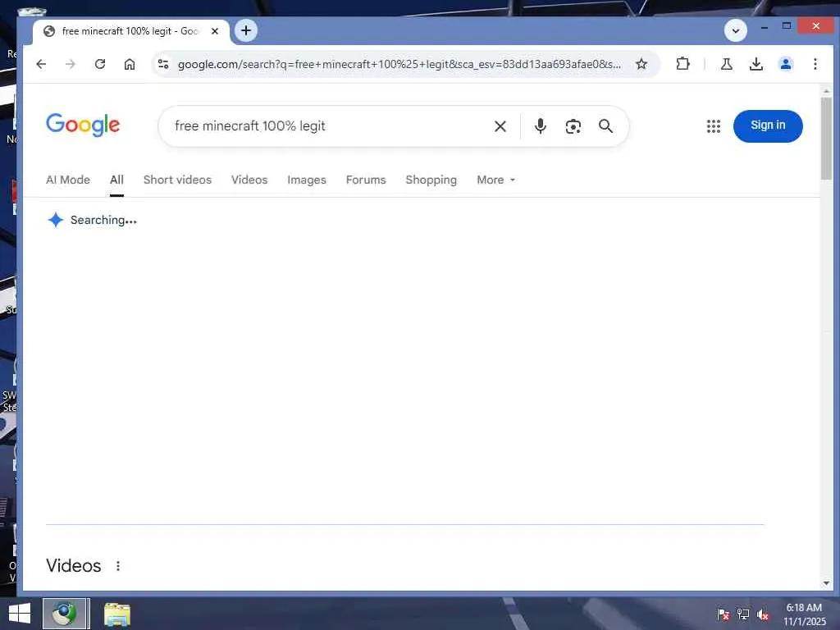Maximize the browser window
Viewport: 840px width, 630px height.
tap(787, 25)
